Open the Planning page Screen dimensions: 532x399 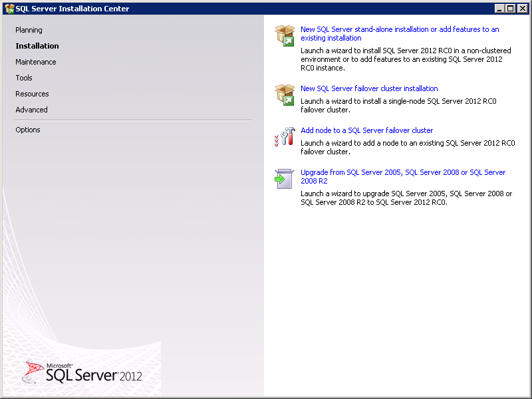29,30
